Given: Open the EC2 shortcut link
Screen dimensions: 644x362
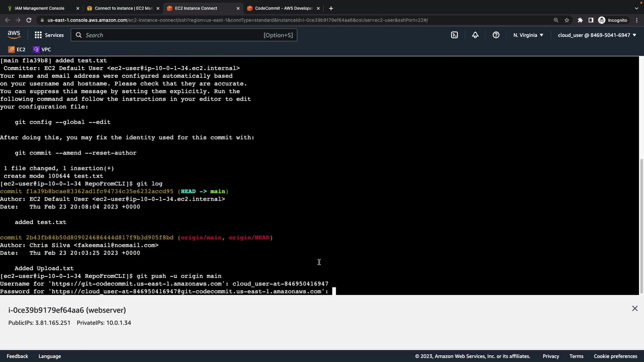Looking at the screenshot, I should (17, 49).
